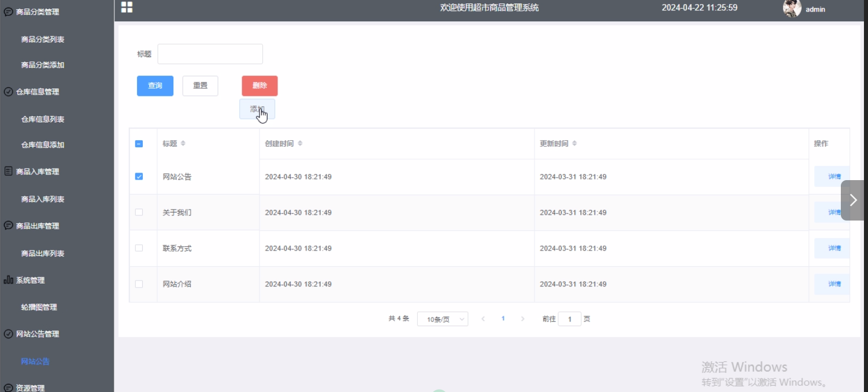The height and width of the screenshot is (392, 868).
Task: Open 轮播图管理 in sidebar
Action: point(39,307)
